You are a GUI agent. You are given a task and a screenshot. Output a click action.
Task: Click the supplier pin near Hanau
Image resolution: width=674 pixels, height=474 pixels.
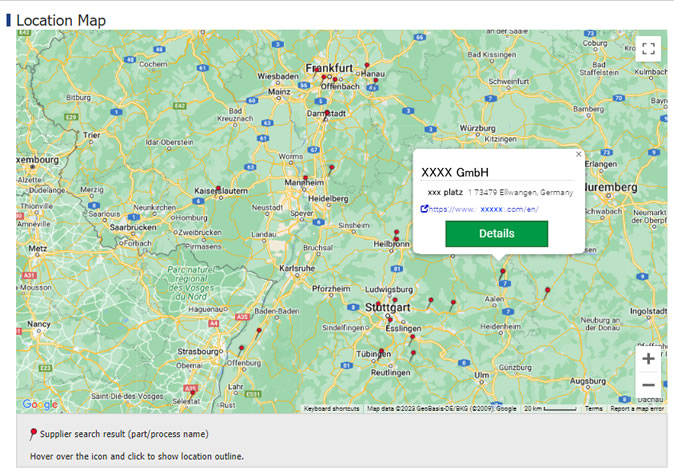click(x=368, y=66)
